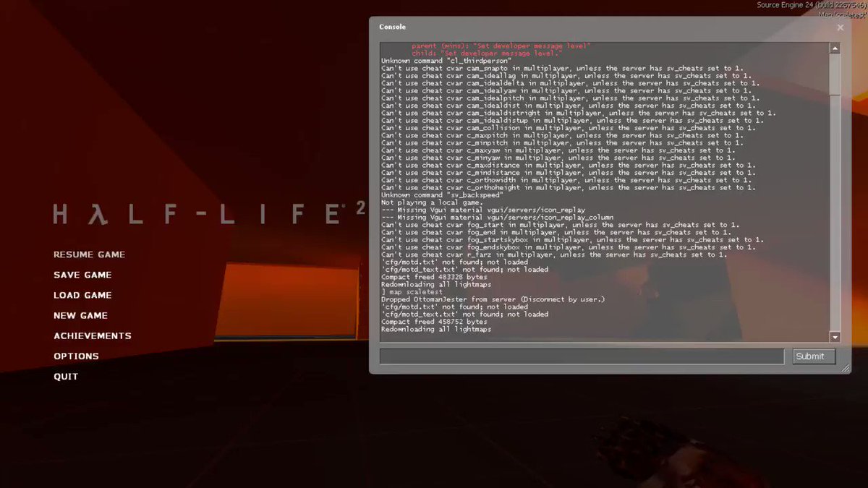The height and width of the screenshot is (488, 868).
Task: Click the console Submit button
Action: (x=814, y=356)
